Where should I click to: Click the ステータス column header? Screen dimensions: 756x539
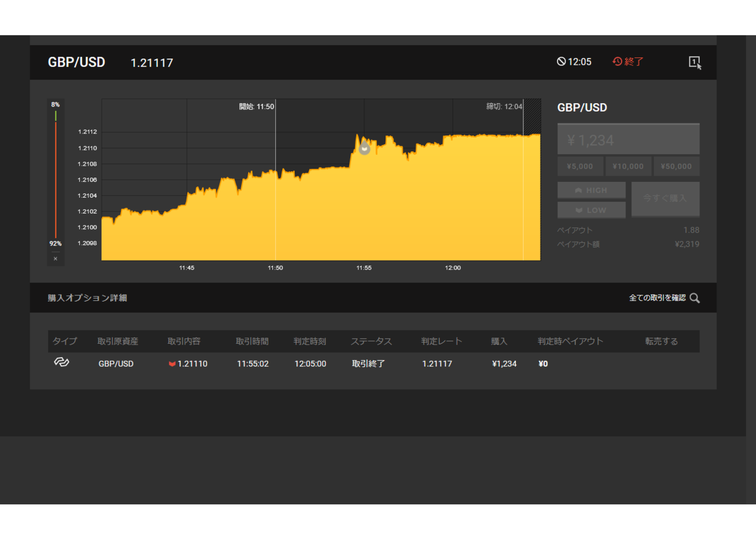(372, 341)
